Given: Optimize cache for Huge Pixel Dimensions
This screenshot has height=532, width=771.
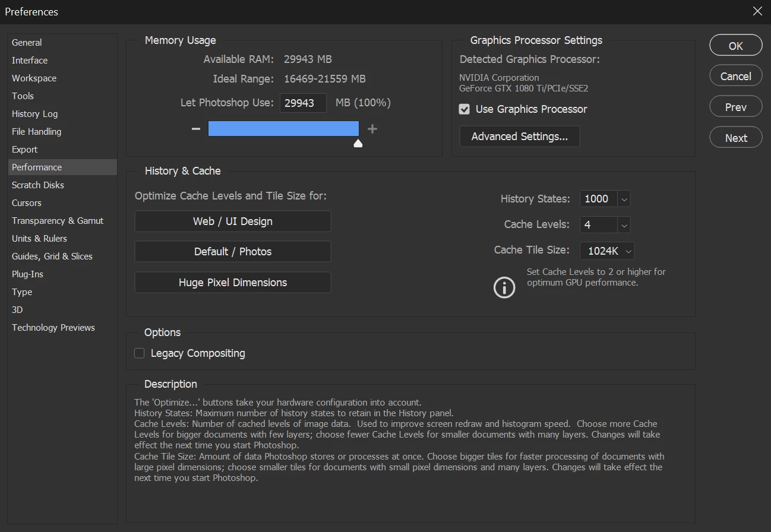Looking at the screenshot, I should point(233,283).
